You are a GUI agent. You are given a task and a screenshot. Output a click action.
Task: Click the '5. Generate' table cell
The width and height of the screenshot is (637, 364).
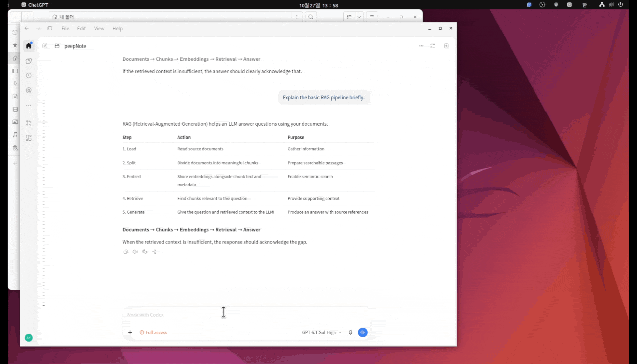(x=133, y=212)
